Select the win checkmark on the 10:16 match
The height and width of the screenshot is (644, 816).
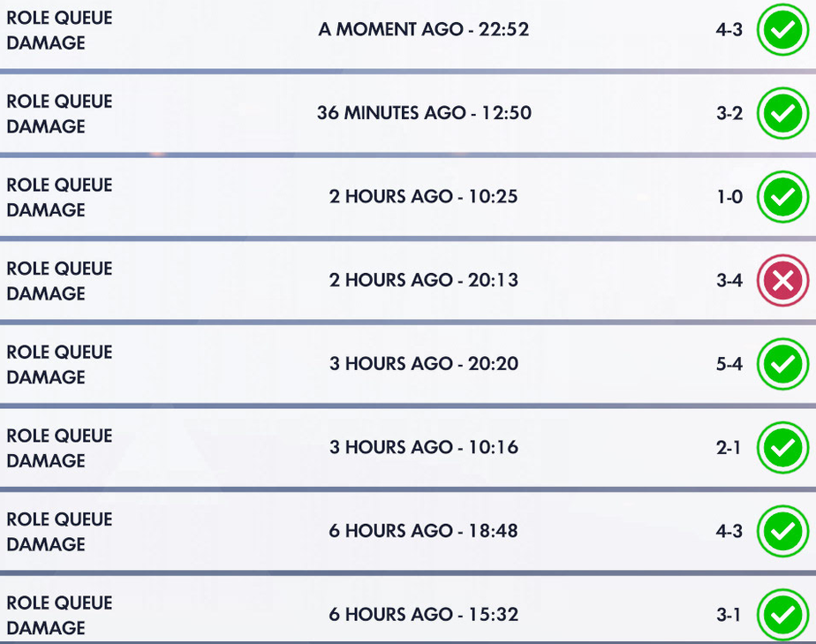pyautogui.click(x=782, y=447)
